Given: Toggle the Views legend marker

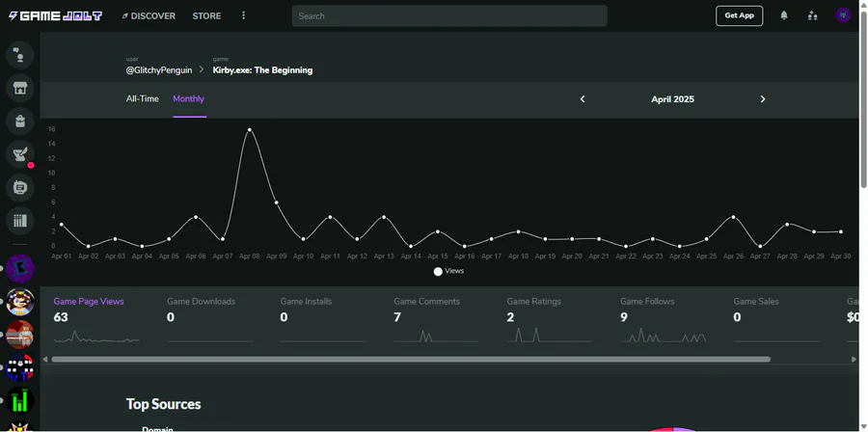Looking at the screenshot, I should [x=438, y=272].
